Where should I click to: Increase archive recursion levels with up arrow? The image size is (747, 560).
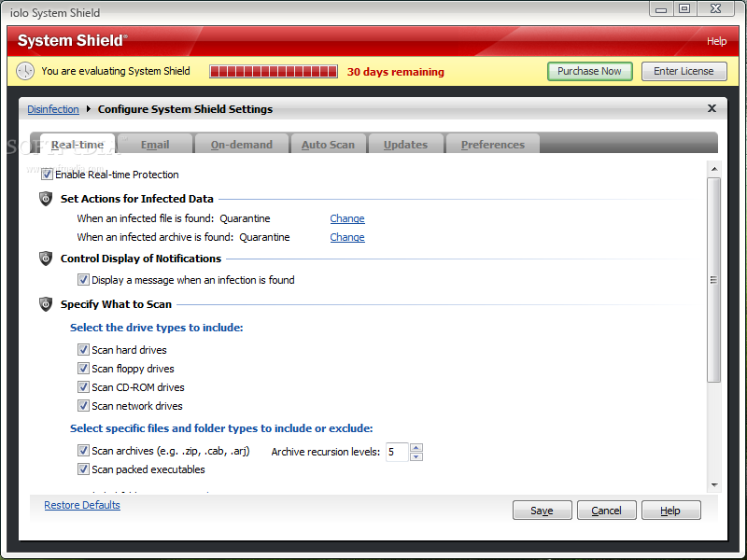pyautogui.click(x=416, y=448)
